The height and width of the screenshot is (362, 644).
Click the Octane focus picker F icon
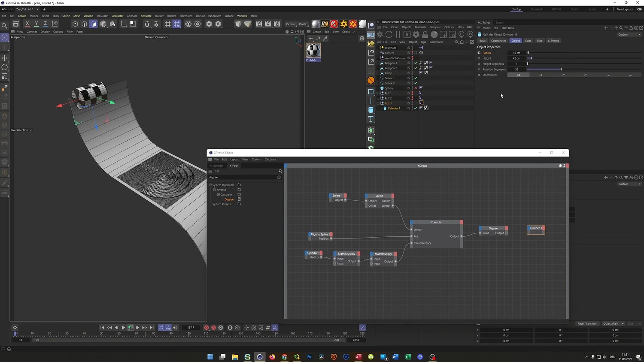click(462, 34)
